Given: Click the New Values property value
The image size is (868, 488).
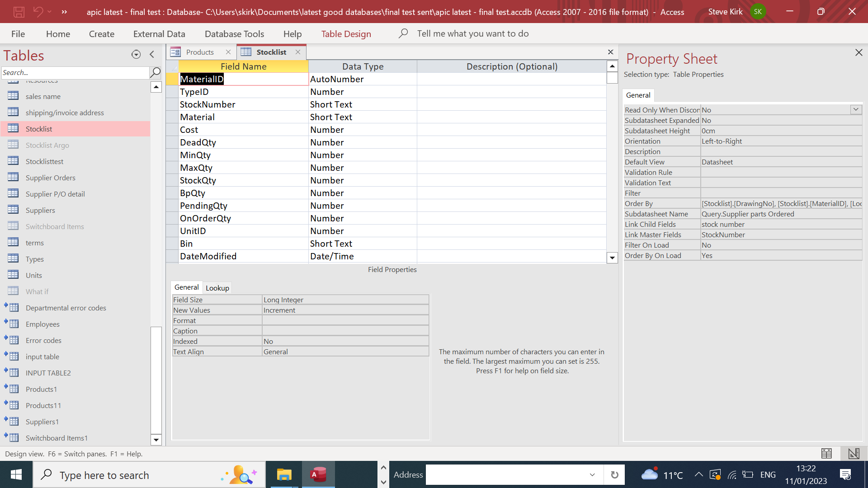Looking at the screenshot, I should pos(345,310).
